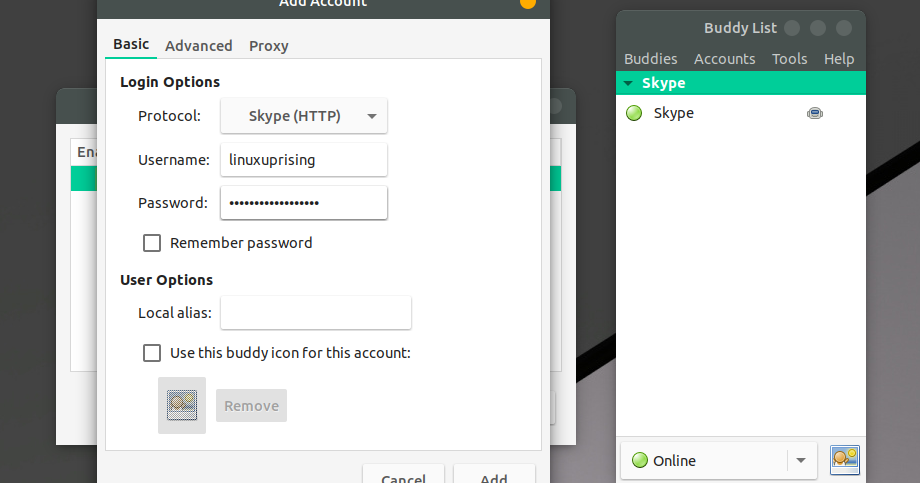Collapse the Skype group in Buddy List
The image size is (920, 483).
pos(628,83)
